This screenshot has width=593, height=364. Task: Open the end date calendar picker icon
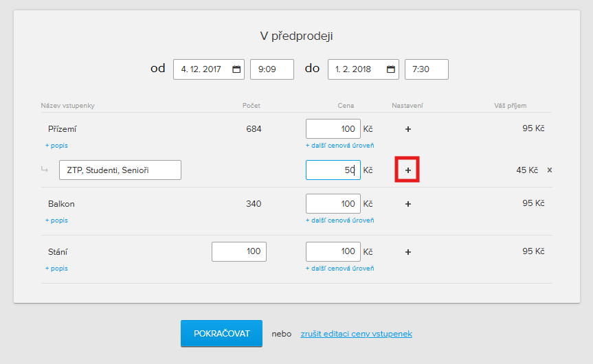(x=391, y=69)
